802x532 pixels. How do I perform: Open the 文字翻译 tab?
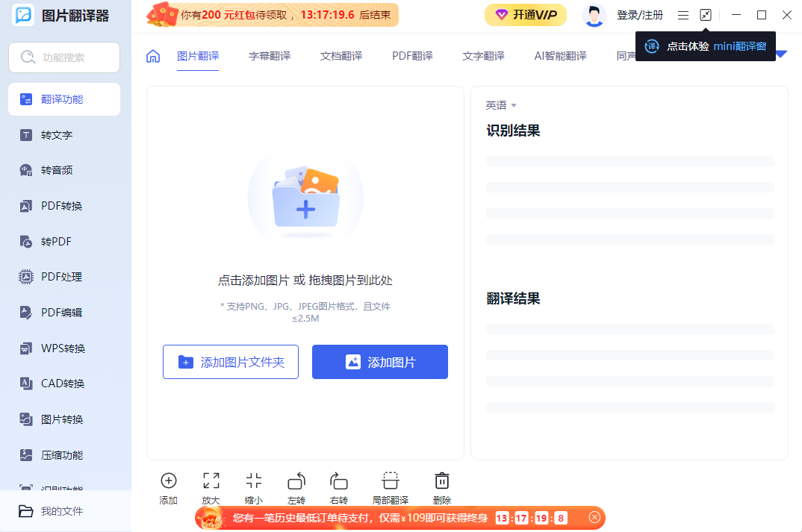tap(483, 55)
